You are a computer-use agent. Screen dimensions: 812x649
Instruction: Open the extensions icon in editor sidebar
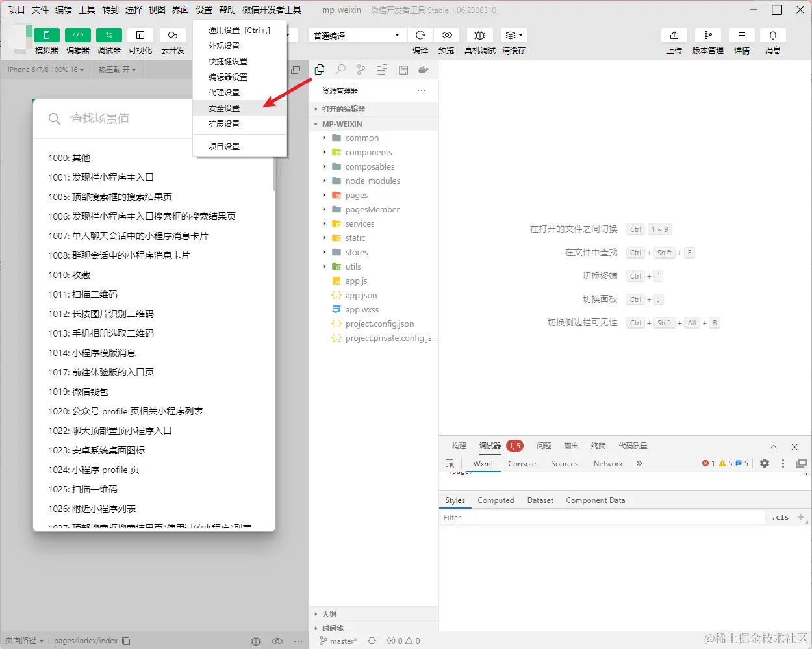tap(382, 70)
